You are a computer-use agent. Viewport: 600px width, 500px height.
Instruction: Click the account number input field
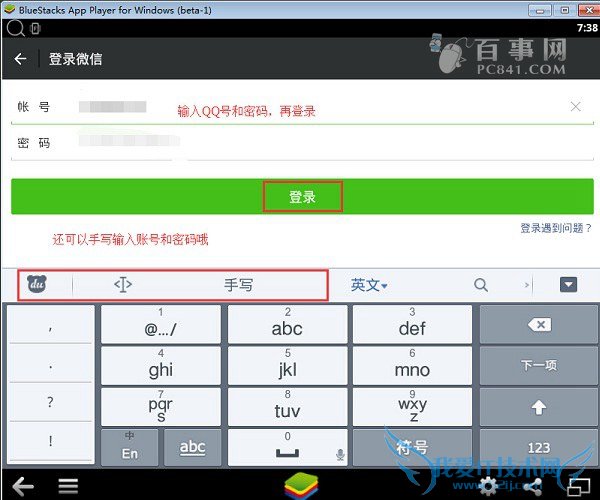[x=302, y=107]
